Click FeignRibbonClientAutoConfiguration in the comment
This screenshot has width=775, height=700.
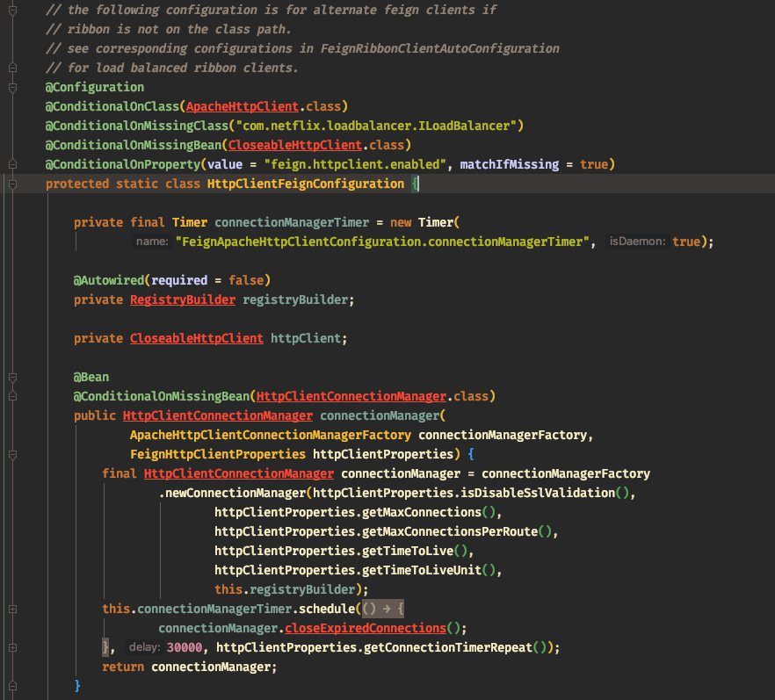point(439,48)
